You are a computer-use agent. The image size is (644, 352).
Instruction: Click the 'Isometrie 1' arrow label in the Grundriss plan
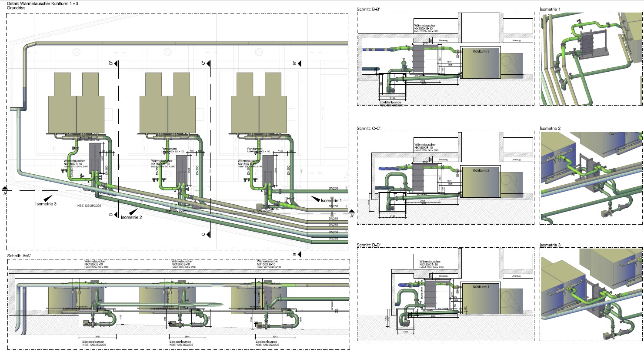(x=332, y=200)
